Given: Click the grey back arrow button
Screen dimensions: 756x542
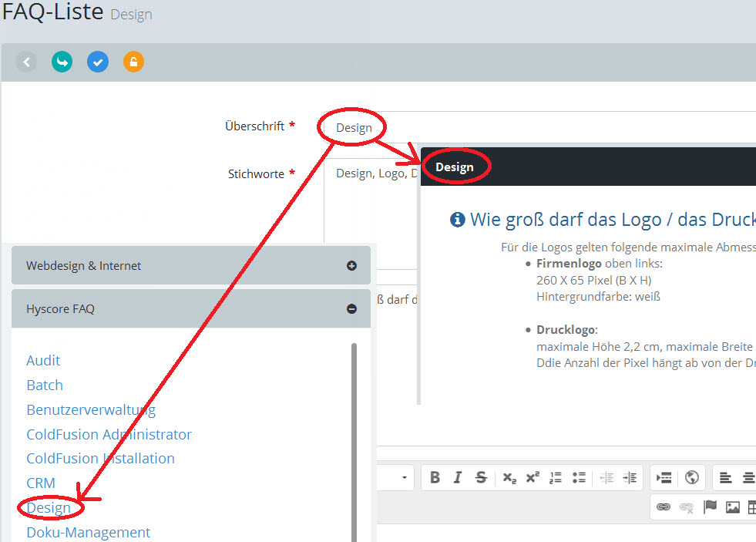Looking at the screenshot, I should [x=26, y=62].
